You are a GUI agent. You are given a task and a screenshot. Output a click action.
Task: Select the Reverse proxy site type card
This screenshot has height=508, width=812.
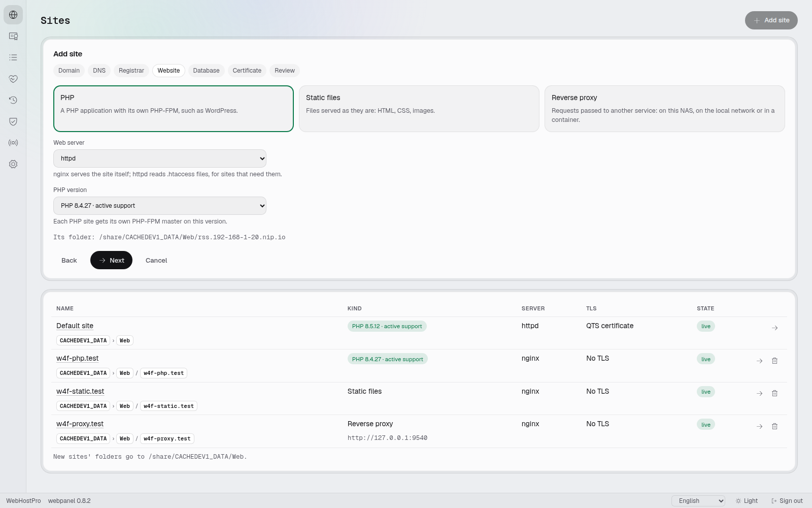point(665,109)
